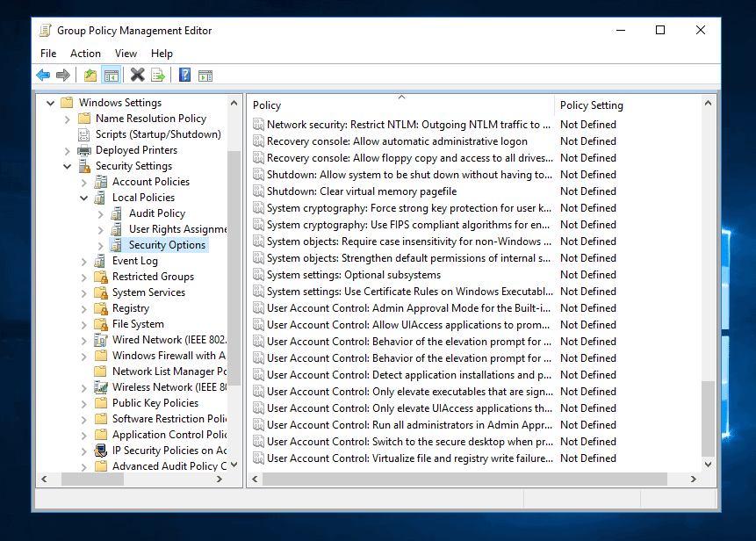
Task: Click the Back navigation arrow in the toolbar
Action: click(x=42, y=75)
